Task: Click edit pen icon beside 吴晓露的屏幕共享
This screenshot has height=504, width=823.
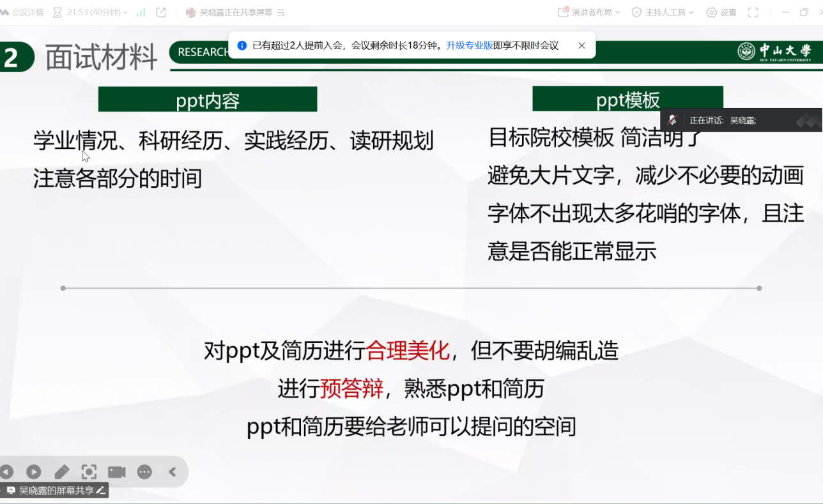Action: [100, 491]
